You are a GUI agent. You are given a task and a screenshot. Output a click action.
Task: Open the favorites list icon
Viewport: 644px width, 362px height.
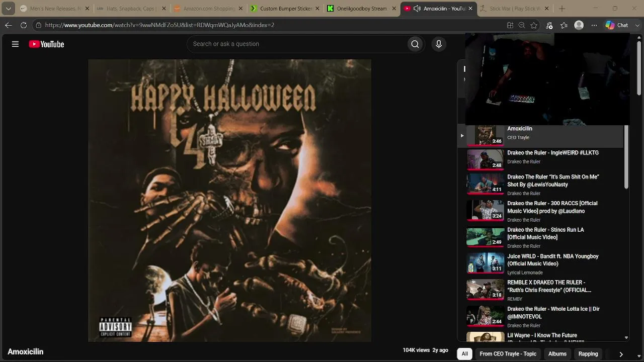[564, 25]
